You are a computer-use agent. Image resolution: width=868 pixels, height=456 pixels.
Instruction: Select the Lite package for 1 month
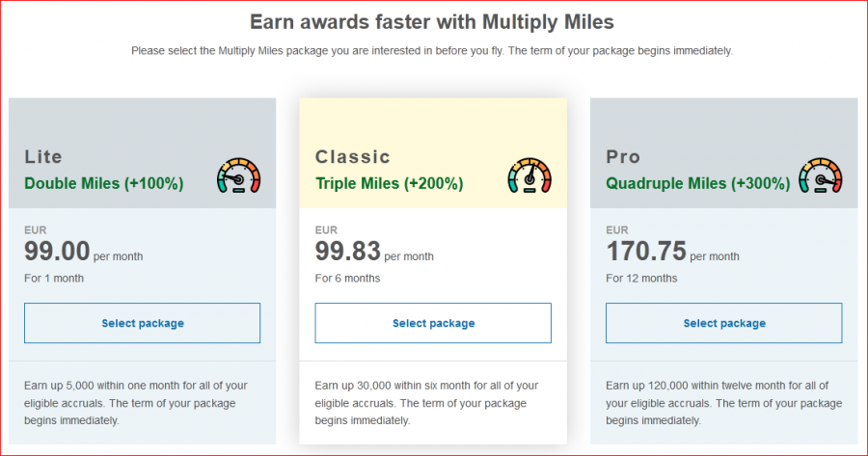[x=142, y=323]
